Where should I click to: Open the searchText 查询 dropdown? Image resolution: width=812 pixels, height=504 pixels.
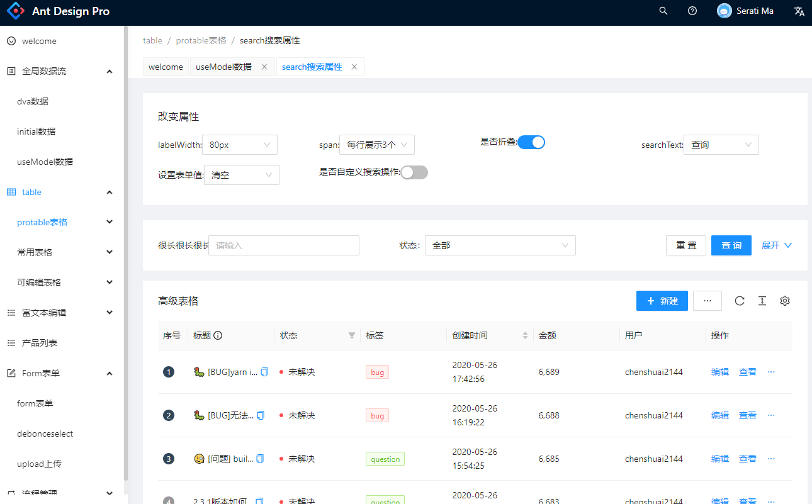pos(721,145)
